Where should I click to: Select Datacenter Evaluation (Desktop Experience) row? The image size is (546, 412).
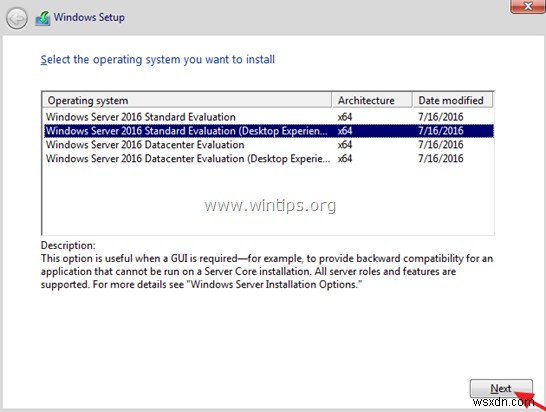268,159
